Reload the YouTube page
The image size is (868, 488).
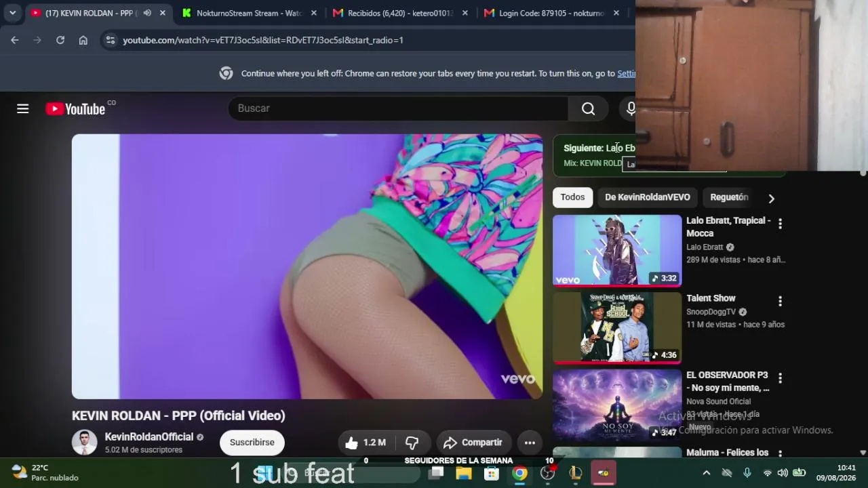click(60, 40)
